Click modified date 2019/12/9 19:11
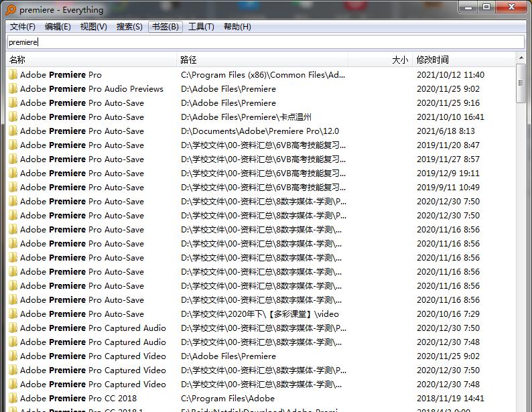Image resolution: width=532 pixels, height=412 pixels. [x=448, y=174]
